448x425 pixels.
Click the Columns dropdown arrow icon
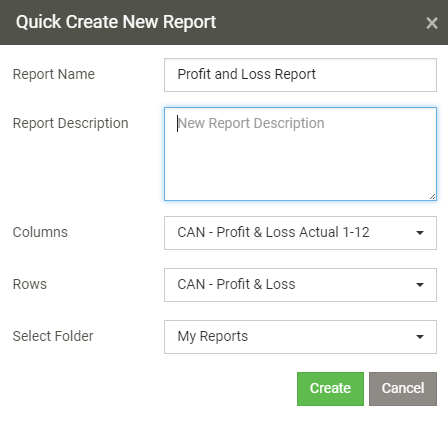(420, 233)
